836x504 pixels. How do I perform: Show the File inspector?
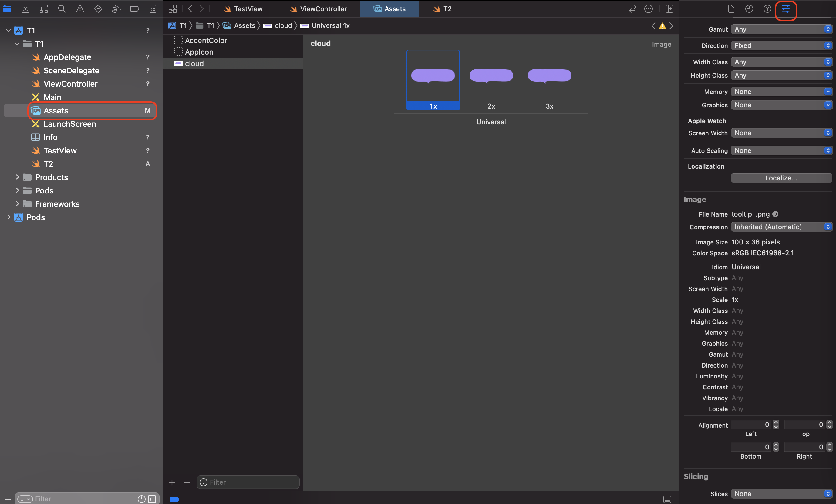[731, 9]
